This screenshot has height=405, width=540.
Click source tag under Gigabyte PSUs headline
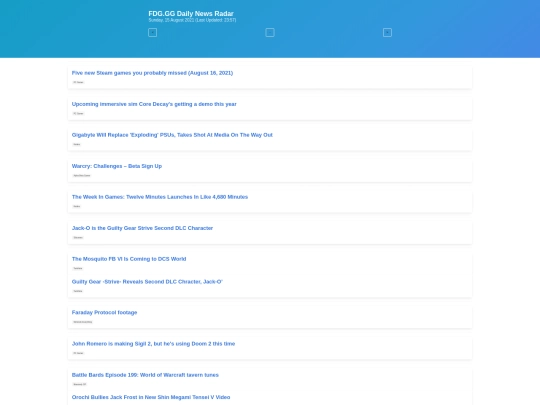[76, 144]
